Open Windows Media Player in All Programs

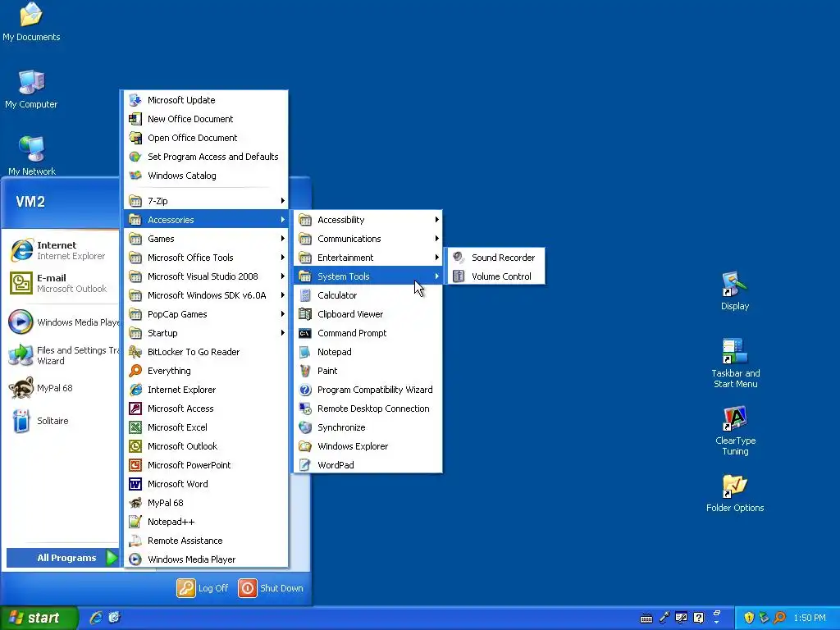point(206,559)
